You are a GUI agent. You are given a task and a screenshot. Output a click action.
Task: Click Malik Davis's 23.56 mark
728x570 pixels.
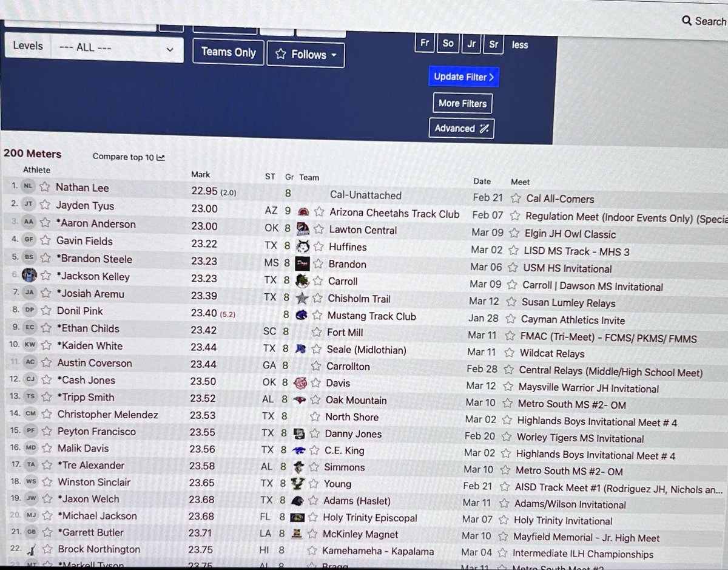point(203,449)
